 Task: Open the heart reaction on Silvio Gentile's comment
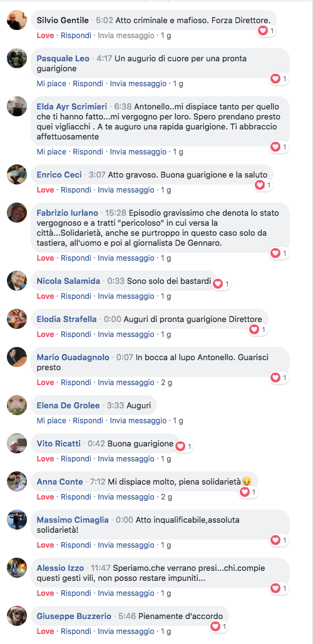[266, 31]
